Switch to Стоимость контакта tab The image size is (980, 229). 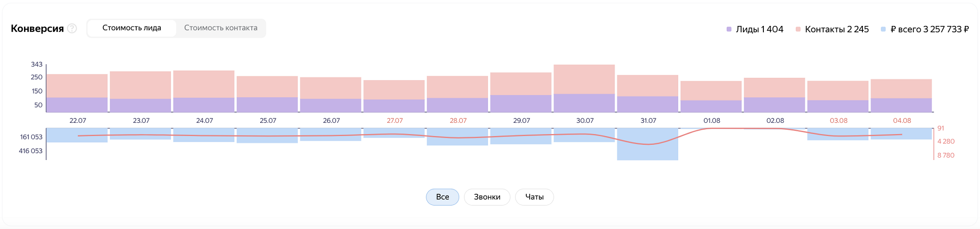(x=220, y=28)
